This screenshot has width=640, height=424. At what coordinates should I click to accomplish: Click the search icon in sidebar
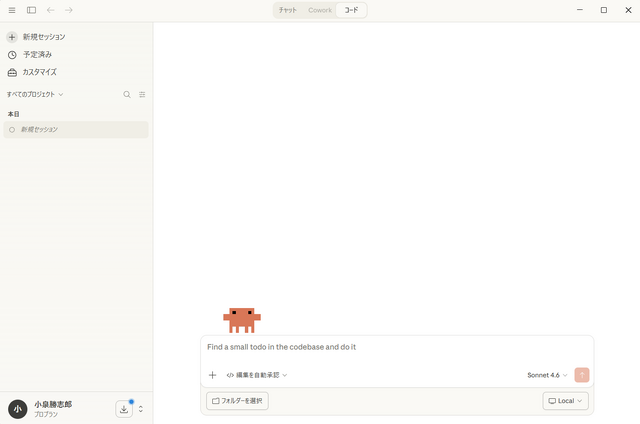[x=127, y=94]
